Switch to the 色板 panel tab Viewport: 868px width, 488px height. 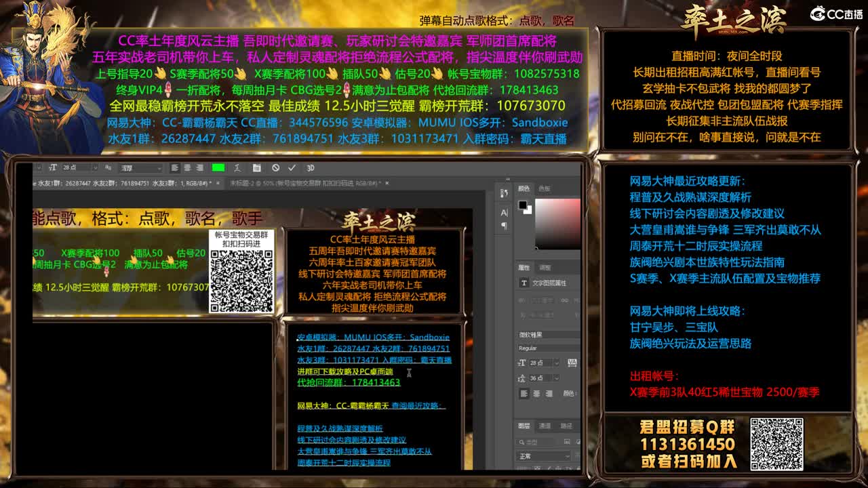(x=544, y=188)
